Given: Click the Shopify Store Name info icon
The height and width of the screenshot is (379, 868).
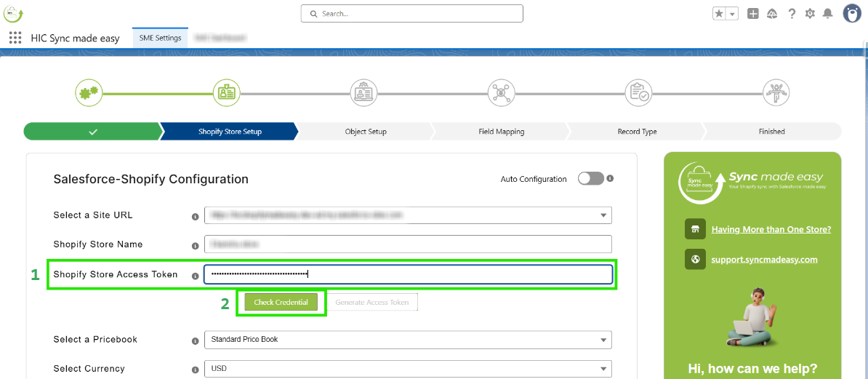Looking at the screenshot, I should (195, 245).
